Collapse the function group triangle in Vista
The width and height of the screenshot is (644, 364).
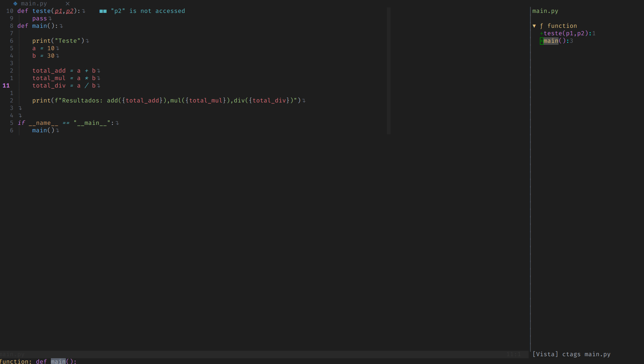pos(534,26)
